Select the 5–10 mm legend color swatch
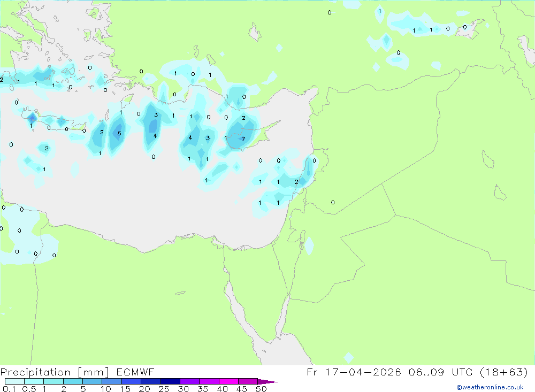The width and height of the screenshot is (535, 392). click(x=93, y=381)
